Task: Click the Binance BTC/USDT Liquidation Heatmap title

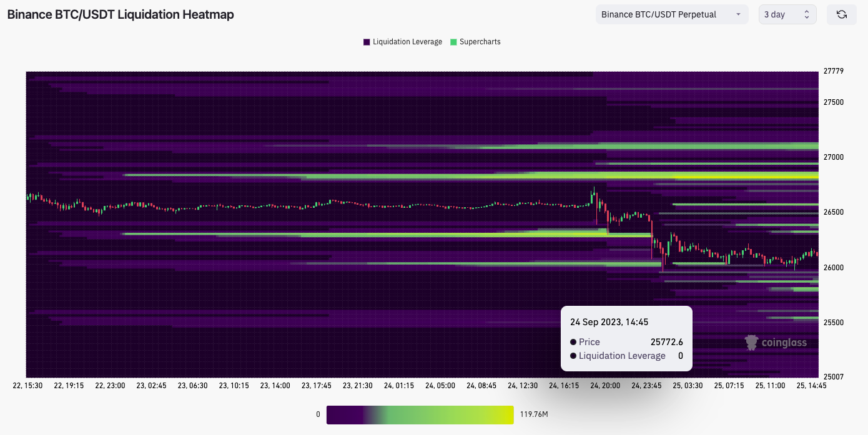Action: coord(121,14)
